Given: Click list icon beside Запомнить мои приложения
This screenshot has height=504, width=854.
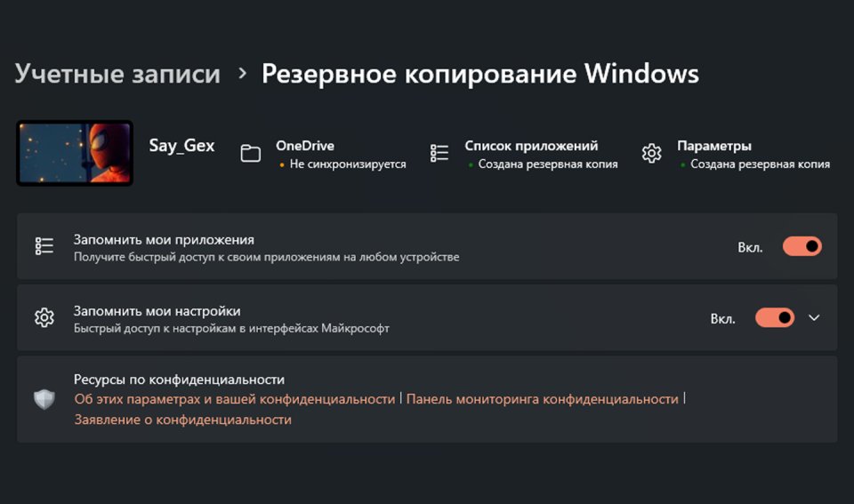Looking at the screenshot, I should point(44,246).
